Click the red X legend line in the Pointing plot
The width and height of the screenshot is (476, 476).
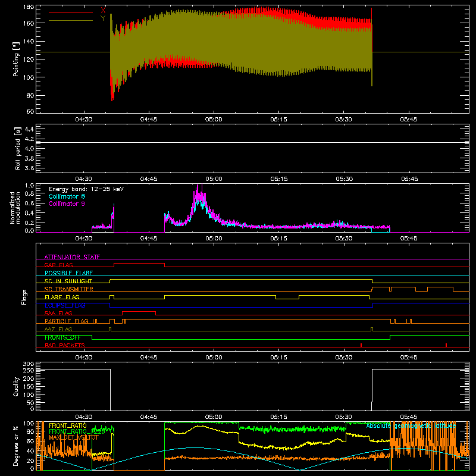pyautogui.click(x=71, y=12)
